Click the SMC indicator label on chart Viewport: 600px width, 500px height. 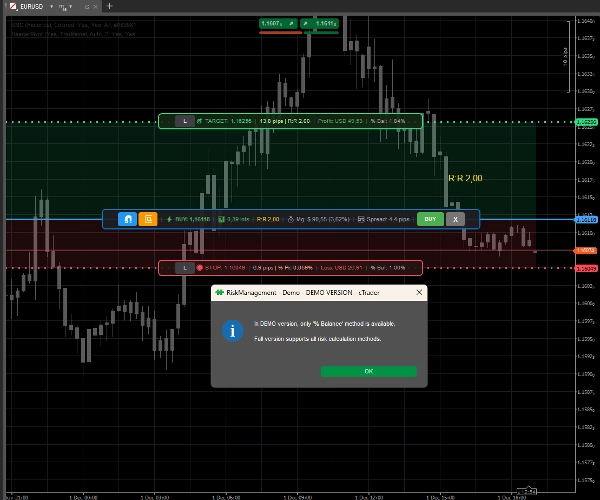coord(73,25)
